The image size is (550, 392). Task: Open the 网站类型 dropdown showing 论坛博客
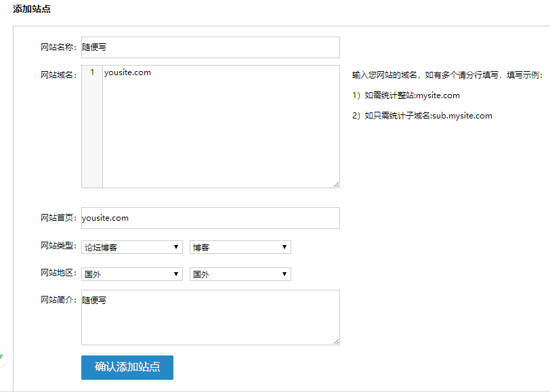click(x=132, y=246)
